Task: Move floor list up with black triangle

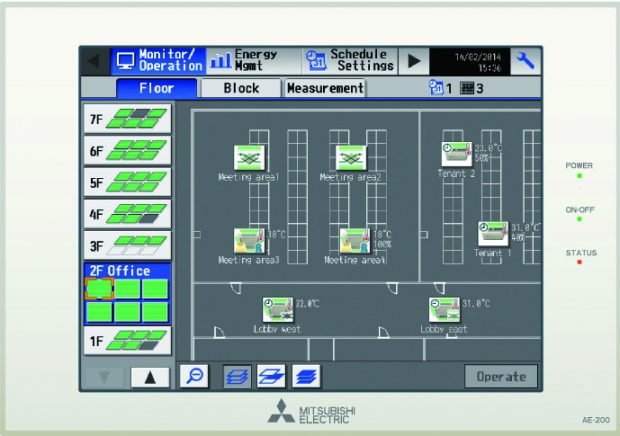Action: point(150,377)
